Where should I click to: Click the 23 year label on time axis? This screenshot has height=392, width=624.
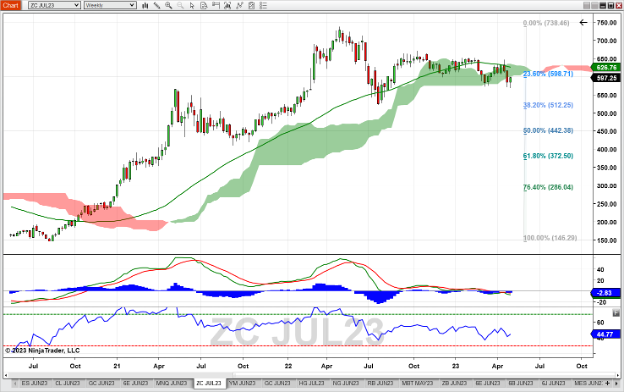click(456, 366)
